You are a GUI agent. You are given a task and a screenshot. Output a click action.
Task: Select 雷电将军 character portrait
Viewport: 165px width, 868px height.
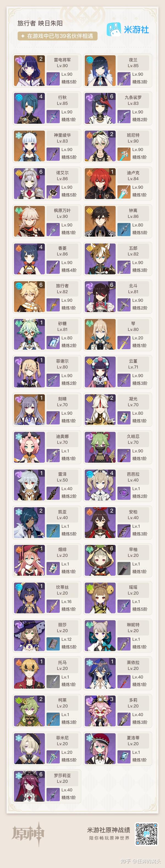[29, 70]
